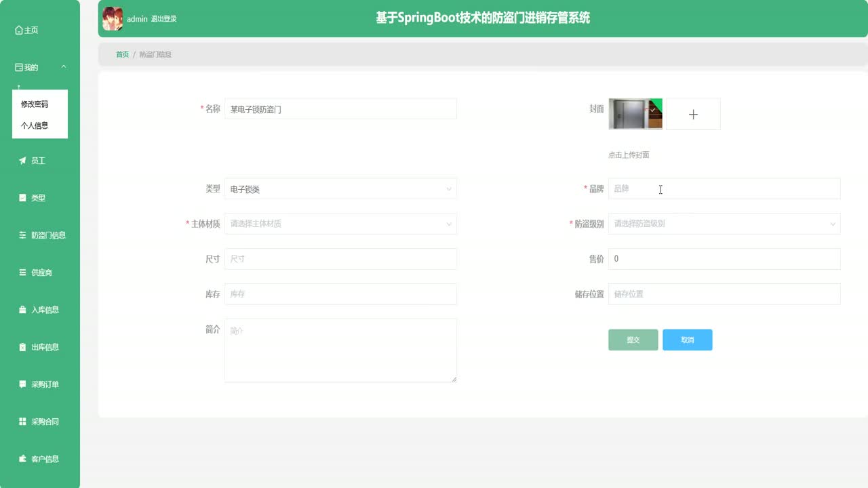868x488 pixels.
Task: Select the 防盗门信息 sidebar icon
Action: pyautogui.click(x=22, y=235)
